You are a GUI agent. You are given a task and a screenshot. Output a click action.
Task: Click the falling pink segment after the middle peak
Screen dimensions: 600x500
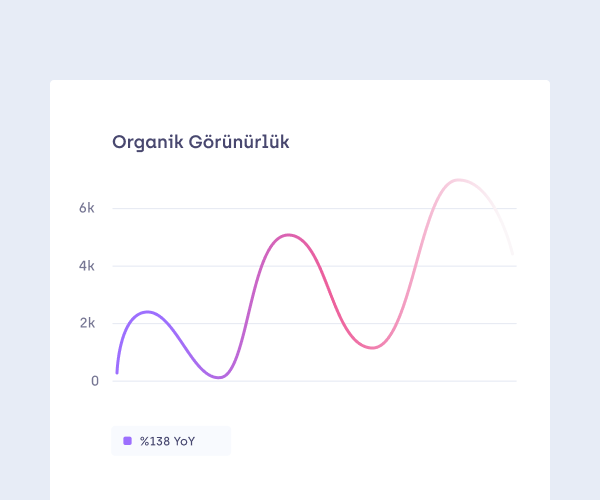pyautogui.click(x=330, y=290)
